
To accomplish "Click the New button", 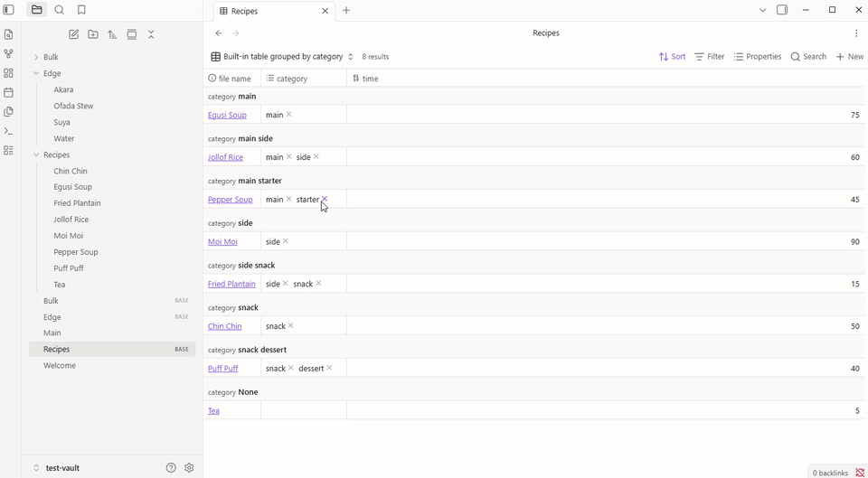I will [x=850, y=56].
